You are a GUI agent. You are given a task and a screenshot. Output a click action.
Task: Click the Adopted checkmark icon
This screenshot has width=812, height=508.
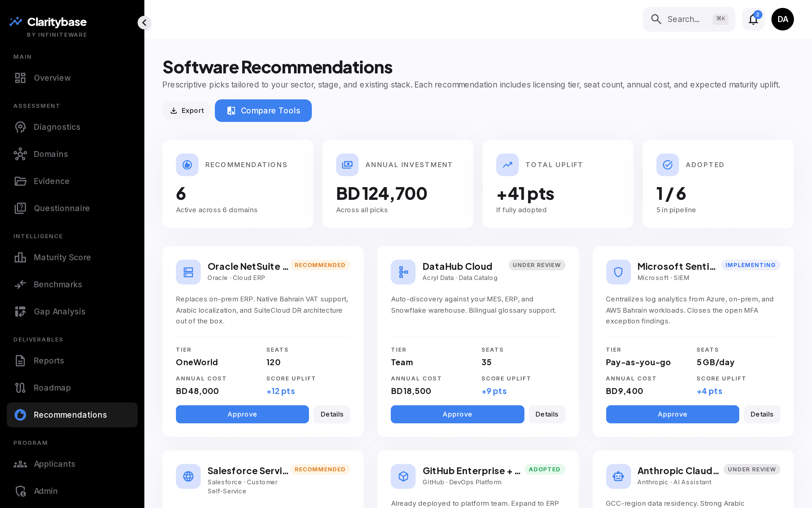coord(667,165)
